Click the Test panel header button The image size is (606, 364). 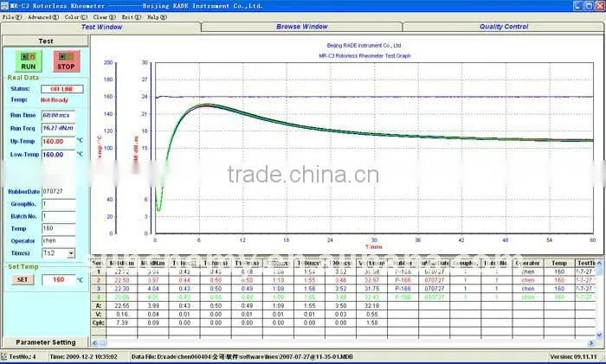point(46,41)
